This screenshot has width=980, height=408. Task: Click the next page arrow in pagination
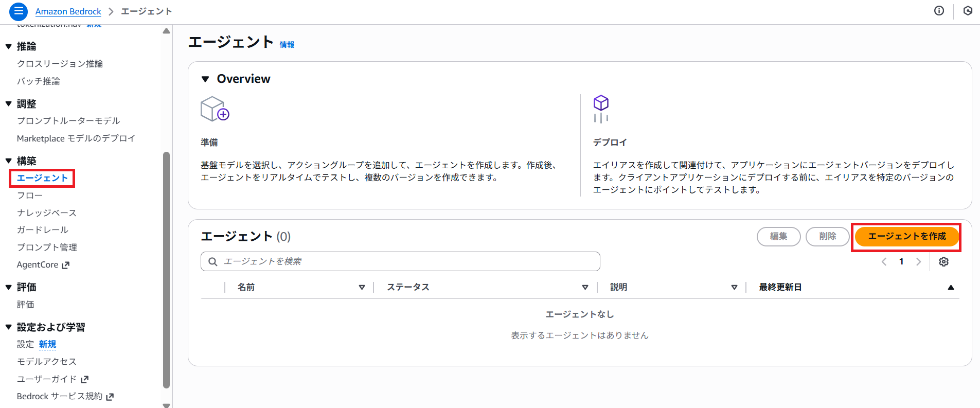[x=918, y=262]
